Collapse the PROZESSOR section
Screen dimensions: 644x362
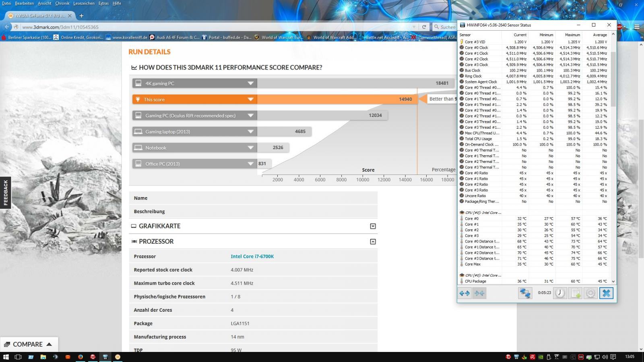pos(373,241)
